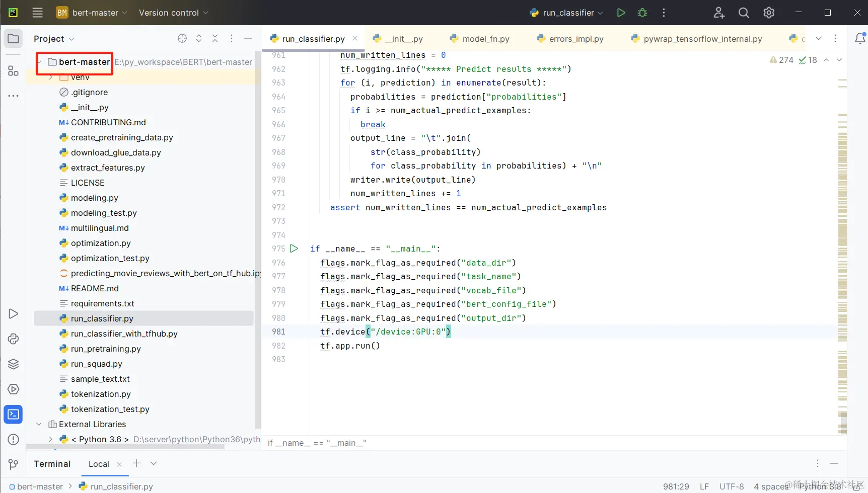Click the 4 spaces indent setting
This screenshot has width=868, height=493.
[x=771, y=486]
